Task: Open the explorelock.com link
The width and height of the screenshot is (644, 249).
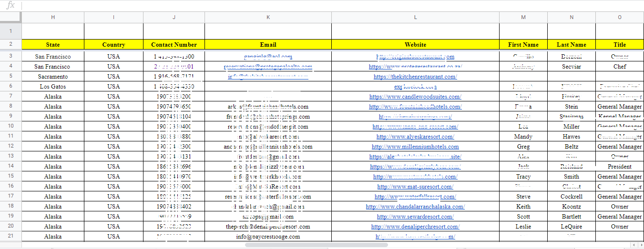Action: coord(415,87)
